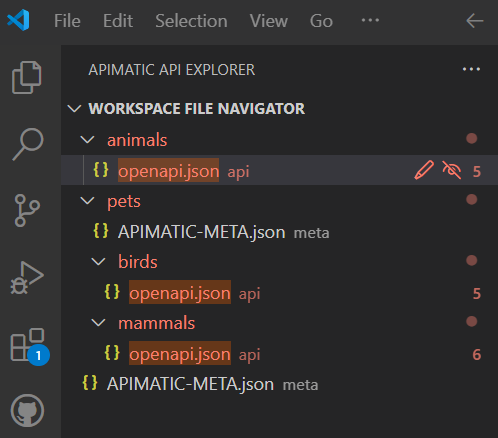
Task: Open the Run and Debug view
Action: (x=27, y=278)
